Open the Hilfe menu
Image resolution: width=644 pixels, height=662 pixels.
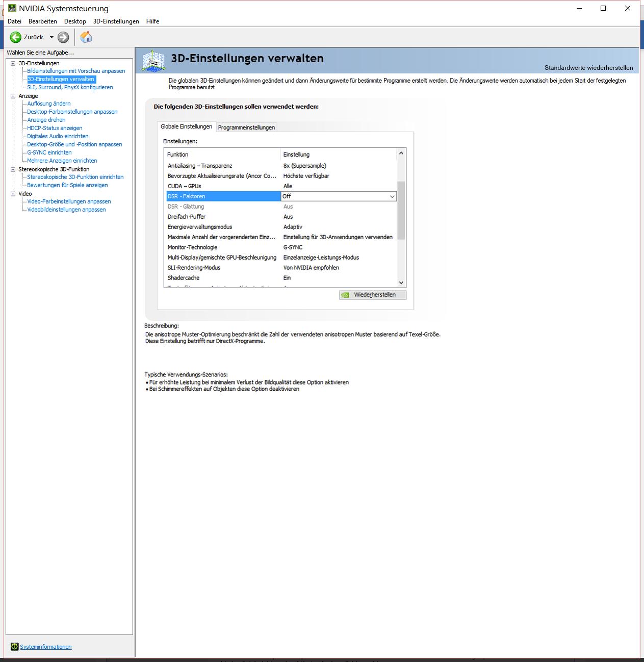click(x=152, y=21)
